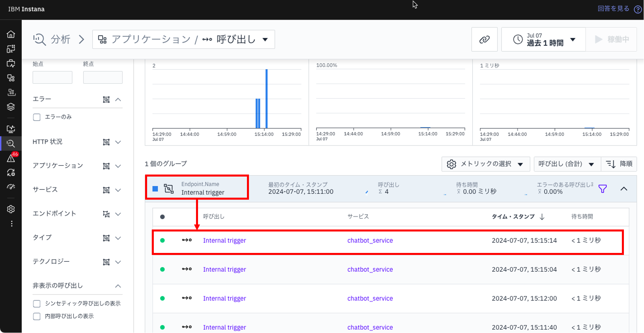Image resolution: width=644 pixels, height=333 pixels.
Task: Expand the アプリケーション filter section
Action: click(118, 166)
